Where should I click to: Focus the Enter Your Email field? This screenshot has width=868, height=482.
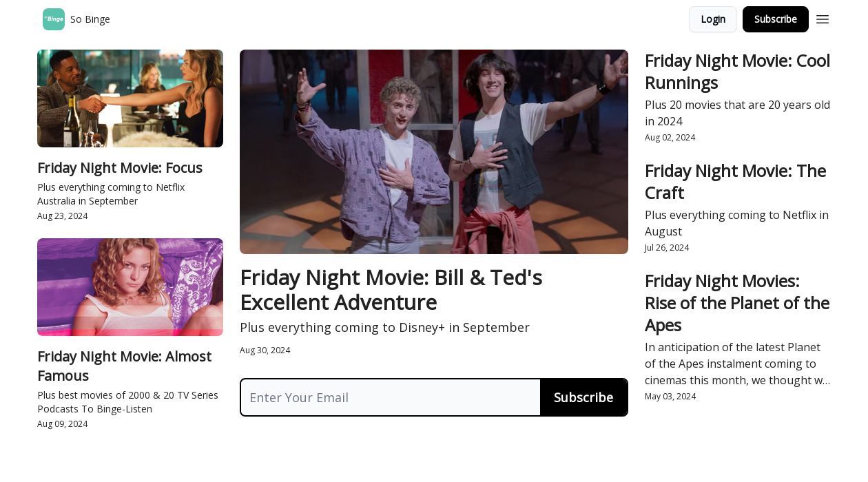coord(391,397)
